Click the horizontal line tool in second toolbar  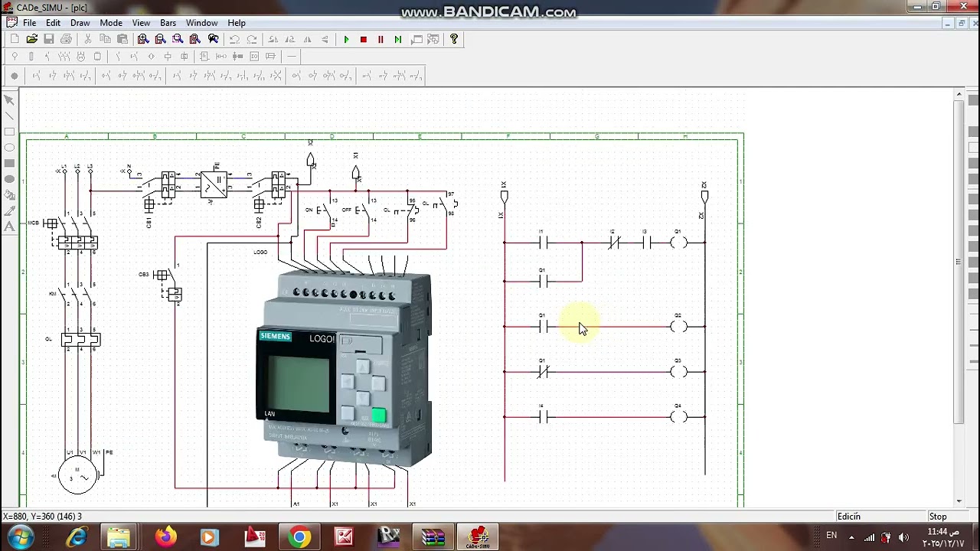pyautogui.click(x=291, y=57)
